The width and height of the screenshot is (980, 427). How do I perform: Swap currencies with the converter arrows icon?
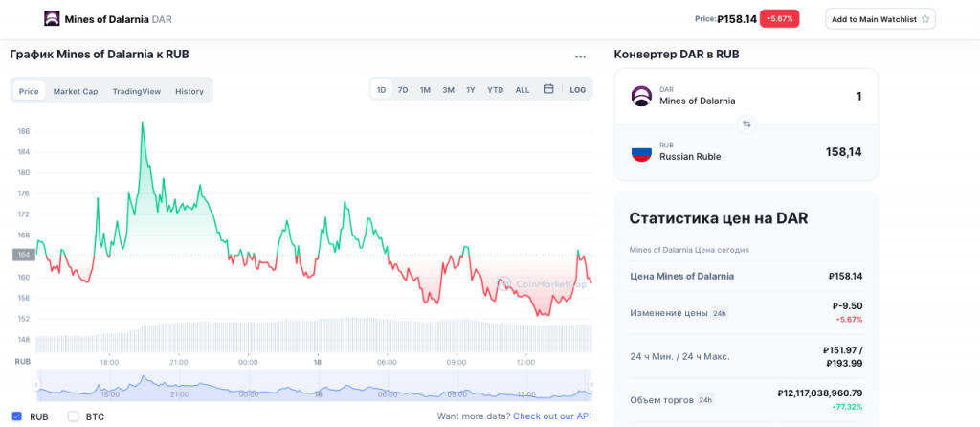pyautogui.click(x=746, y=124)
